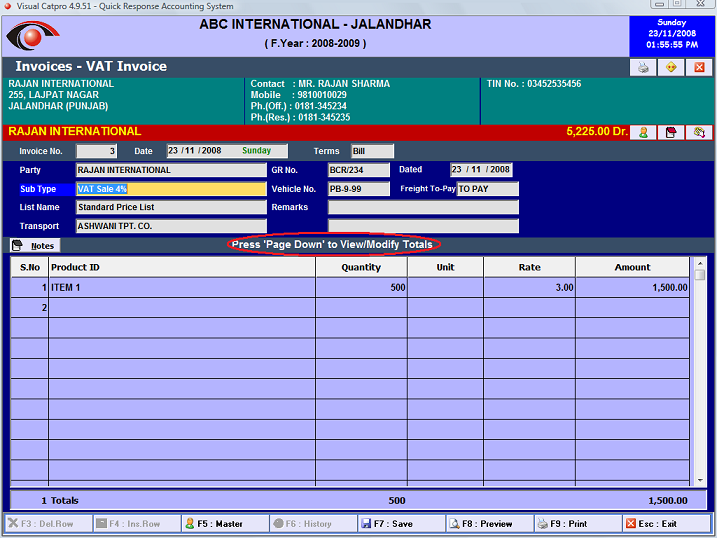Click the yellow diamond icon in the title bar
717x538 pixels.
pyautogui.click(x=671, y=68)
